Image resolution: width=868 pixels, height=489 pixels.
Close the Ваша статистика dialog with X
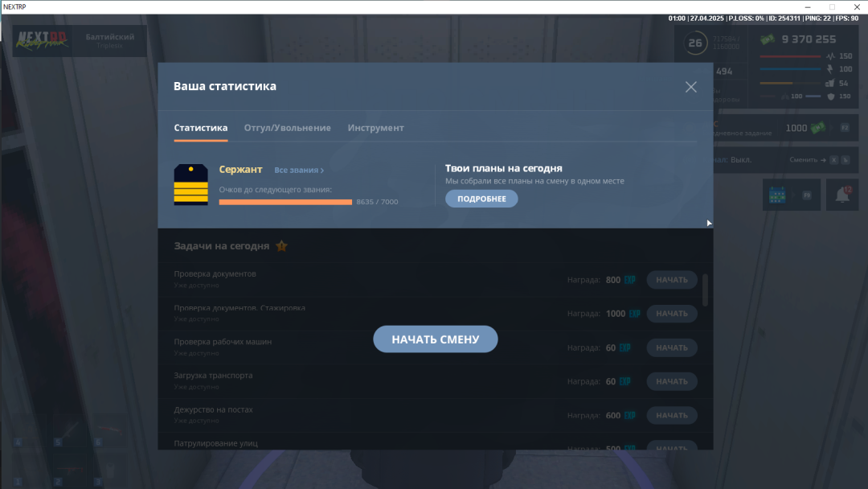point(690,87)
